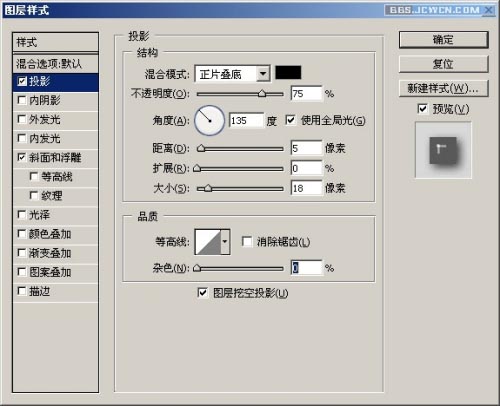Select the 斜面和浮雕 style entry
The height and width of the screenshot is (406, 500).
click(56, 157)
